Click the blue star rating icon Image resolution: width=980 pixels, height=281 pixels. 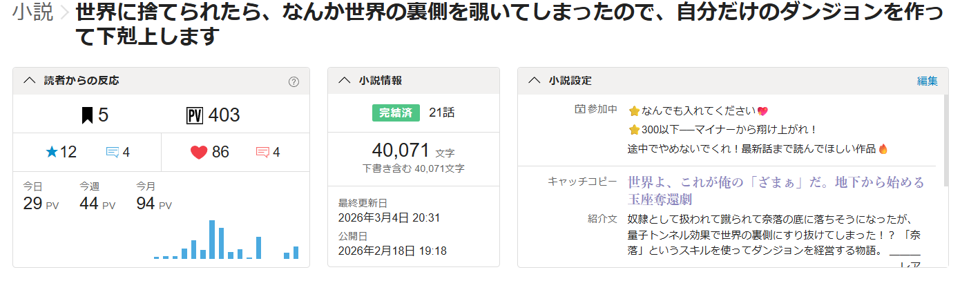click(x=52, y=153)
